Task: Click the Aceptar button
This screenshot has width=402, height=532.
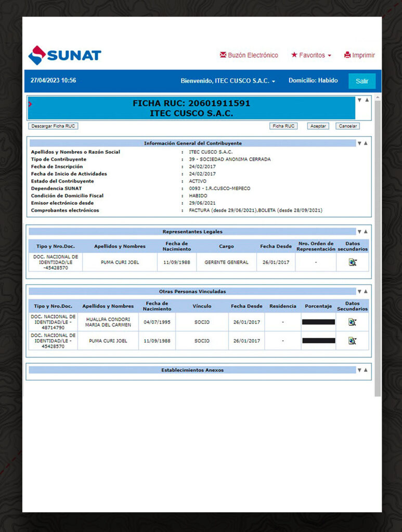Action: (x=318, y=126)
